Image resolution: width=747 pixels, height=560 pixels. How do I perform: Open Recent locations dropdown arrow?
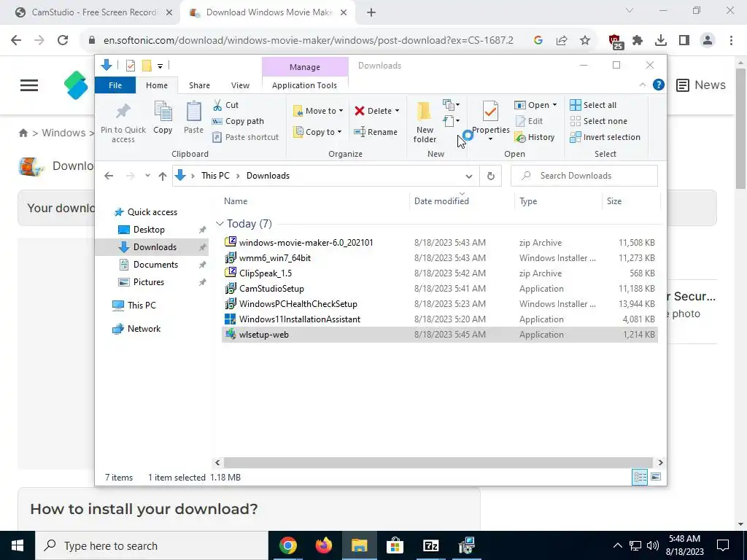[147, 176]
